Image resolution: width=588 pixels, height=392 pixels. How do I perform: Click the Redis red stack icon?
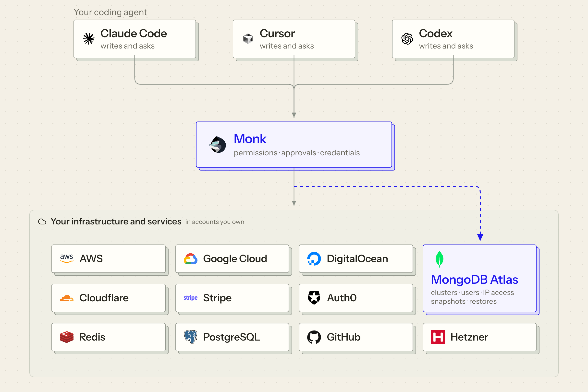point(66,337)
